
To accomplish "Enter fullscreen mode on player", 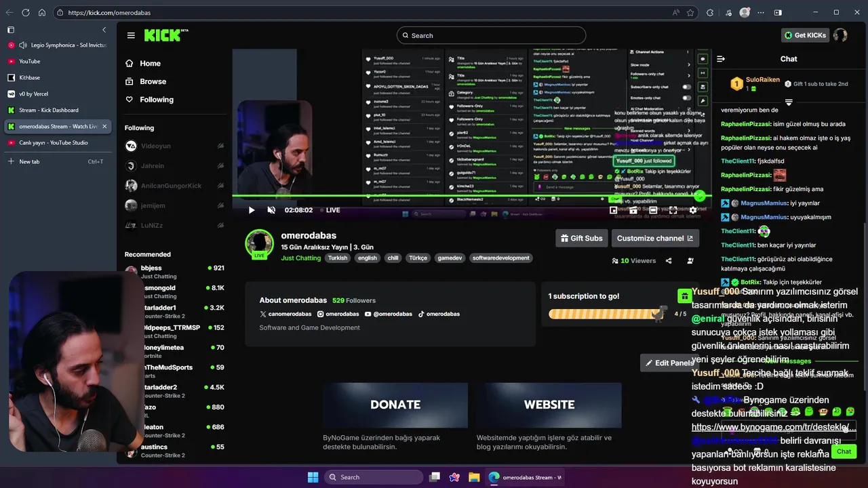I will coord(673,210).
